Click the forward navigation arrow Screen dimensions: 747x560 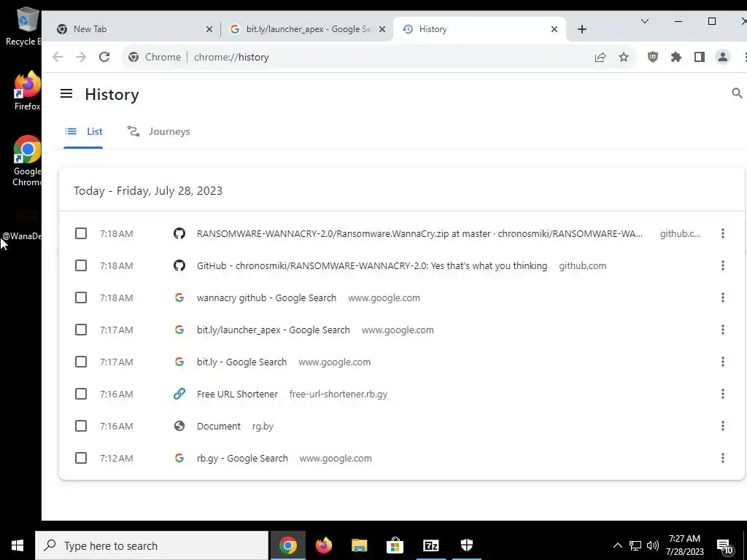point(81,57)
